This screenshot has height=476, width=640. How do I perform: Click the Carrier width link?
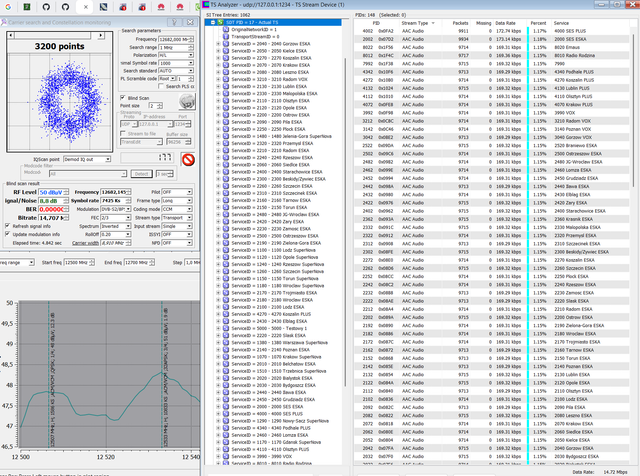point(85,243)
